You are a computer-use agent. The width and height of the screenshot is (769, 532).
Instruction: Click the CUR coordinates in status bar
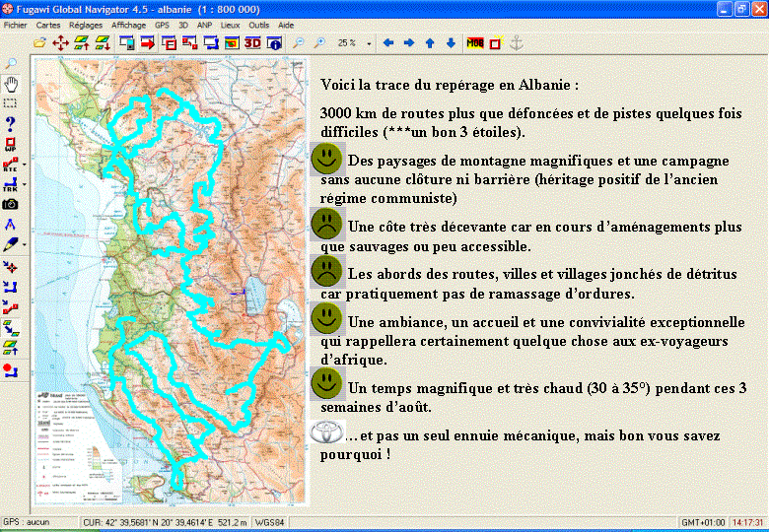(165, 522)
